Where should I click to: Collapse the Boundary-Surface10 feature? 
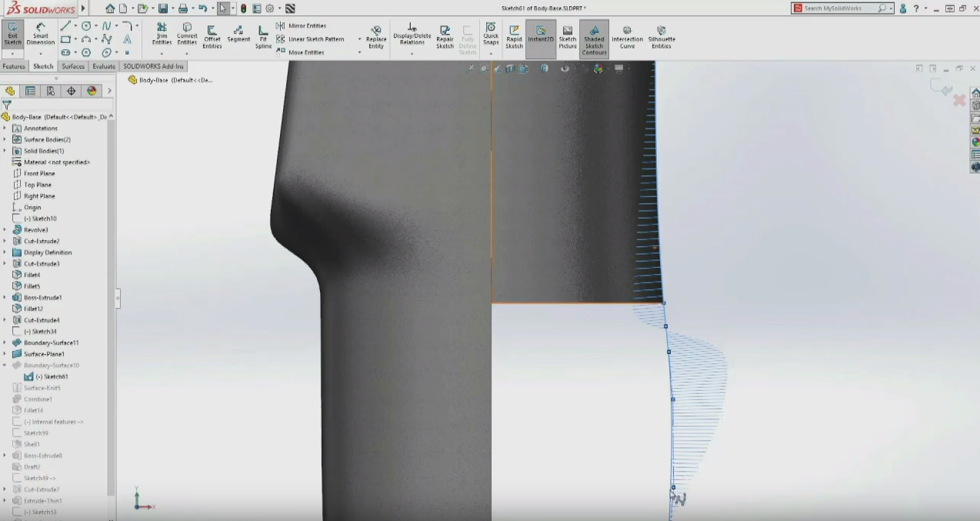[5, 365]
